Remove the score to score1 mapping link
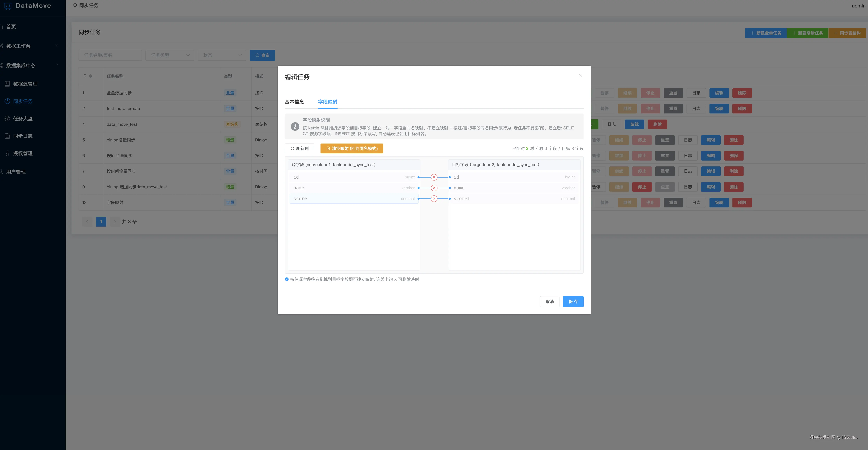 click(434, 199)
